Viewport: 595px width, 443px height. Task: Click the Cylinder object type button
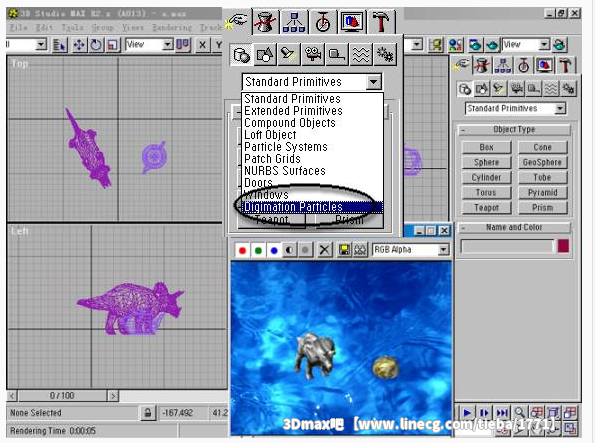486,178
